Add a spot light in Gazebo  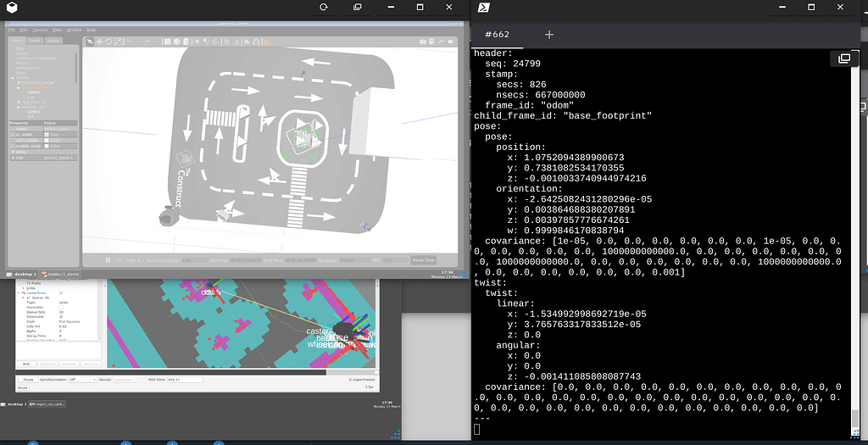point(206,42)
